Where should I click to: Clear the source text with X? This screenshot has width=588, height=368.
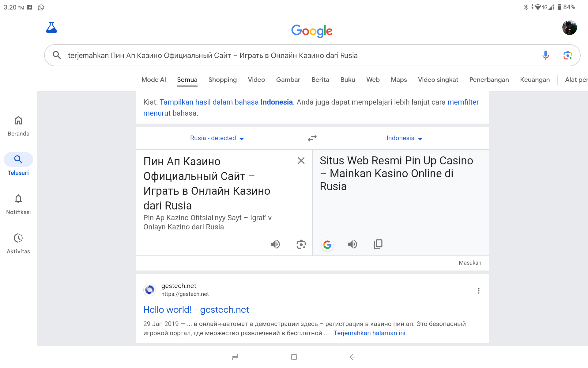pyautogui.click(x=301, y=160)
